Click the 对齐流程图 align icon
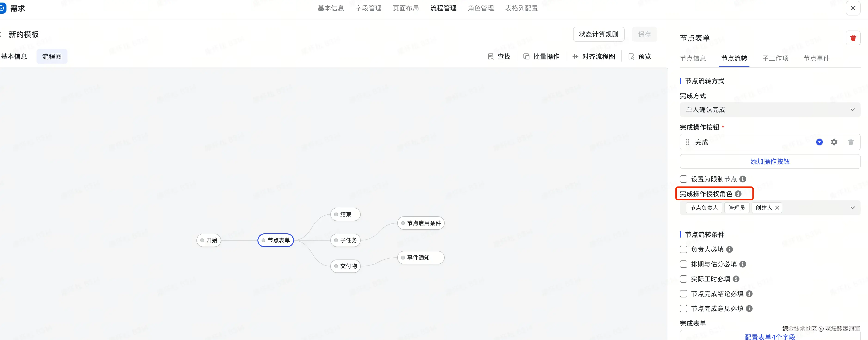868x340 pixels. (x=575, y=57)
